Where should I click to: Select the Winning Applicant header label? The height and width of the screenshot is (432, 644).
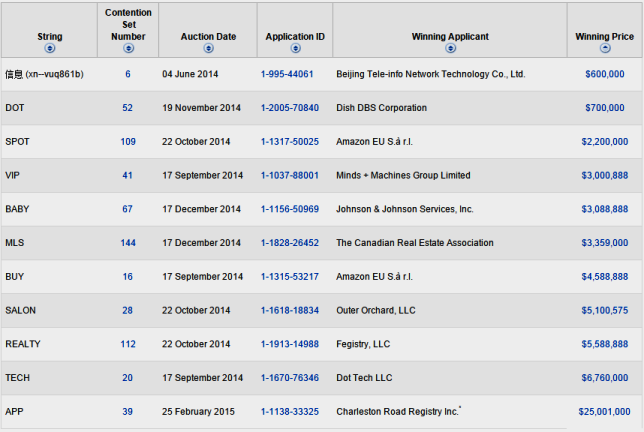click(450, 37)
